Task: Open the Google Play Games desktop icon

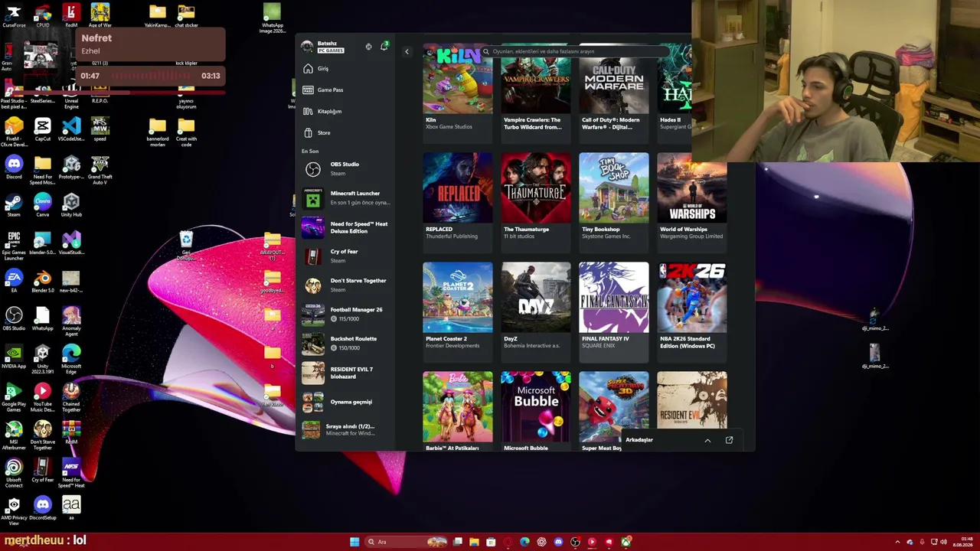Action: [14, 396]
